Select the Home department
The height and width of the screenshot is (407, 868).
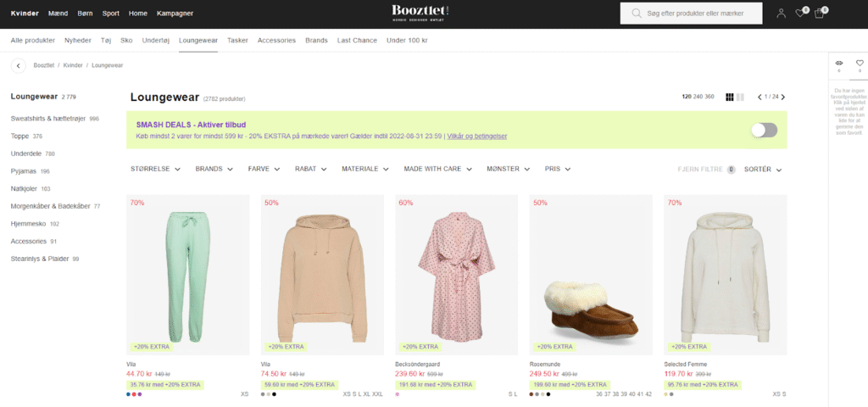138,14
